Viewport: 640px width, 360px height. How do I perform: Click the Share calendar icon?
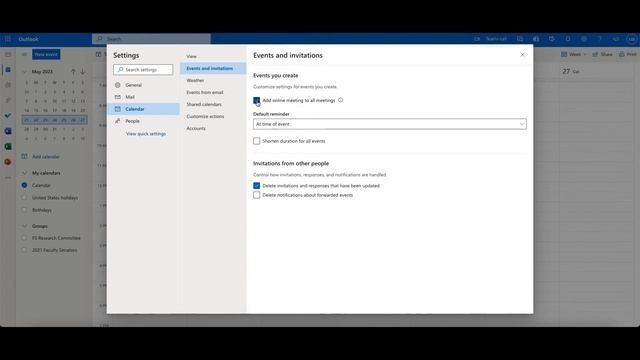click(595, 54)
